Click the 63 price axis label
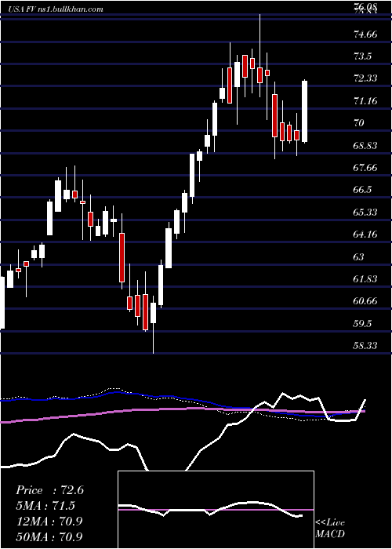This screenshot has width=392, height=549. tap(359, 257)
